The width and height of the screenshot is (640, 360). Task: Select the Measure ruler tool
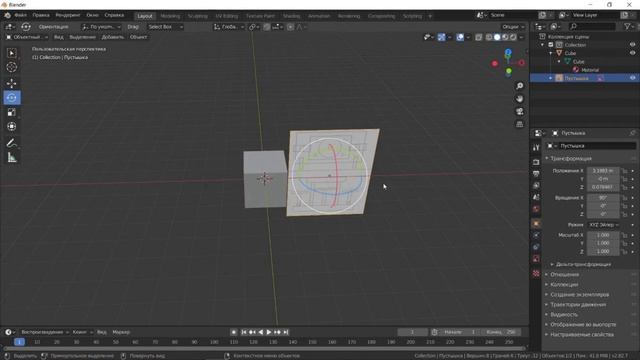(x=12, y=158)
